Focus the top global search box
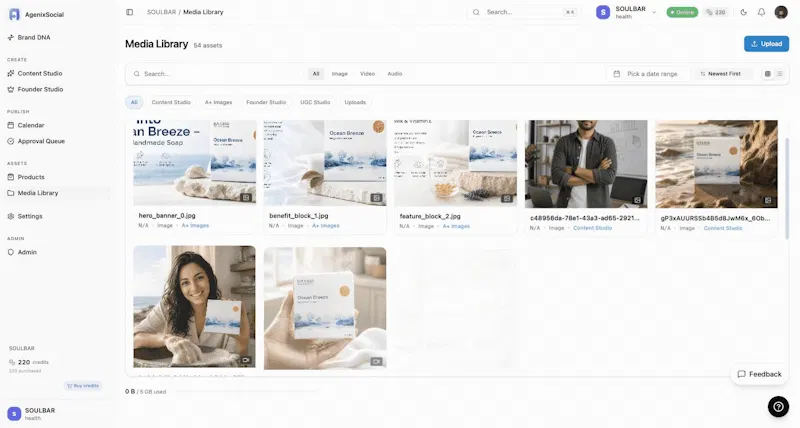The image size is (800, 428). (524, 12)
